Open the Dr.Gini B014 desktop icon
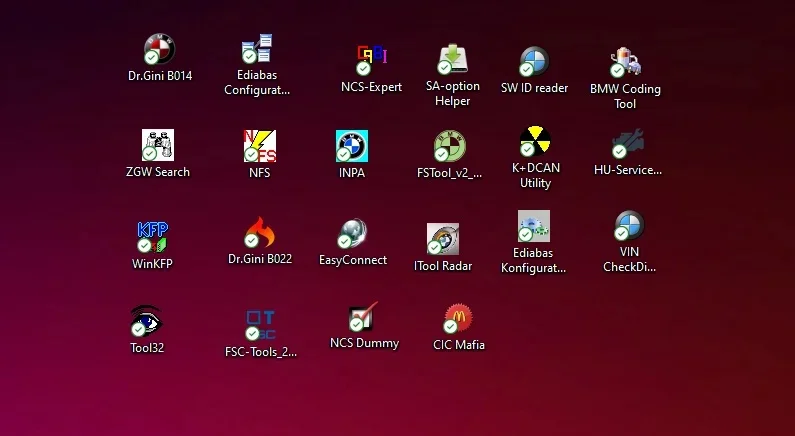795x436 pixels. click(159, 49)
